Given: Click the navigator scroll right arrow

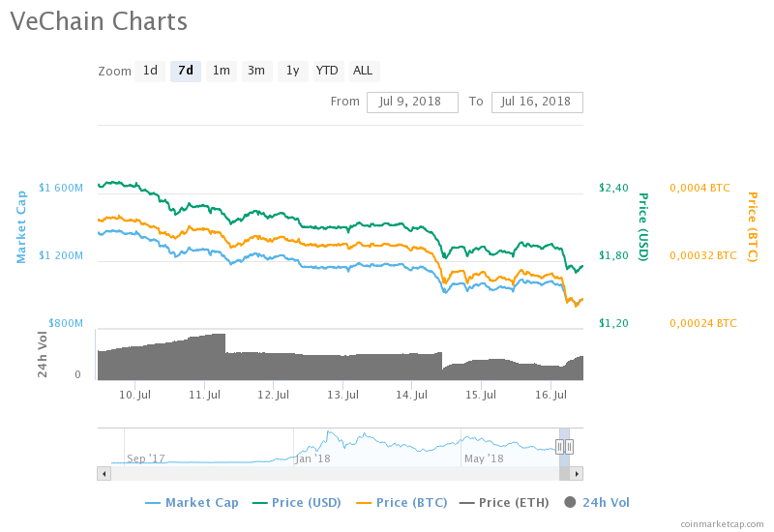Looking at the screenshot, I should pyautogui.click(x=577, y=474).
